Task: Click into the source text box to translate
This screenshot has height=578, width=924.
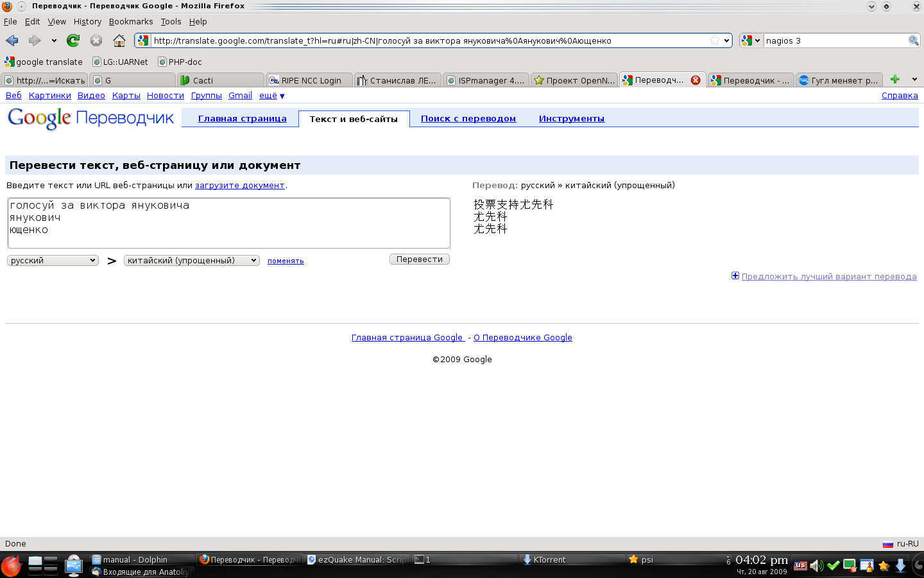Action: coord(229,223)
